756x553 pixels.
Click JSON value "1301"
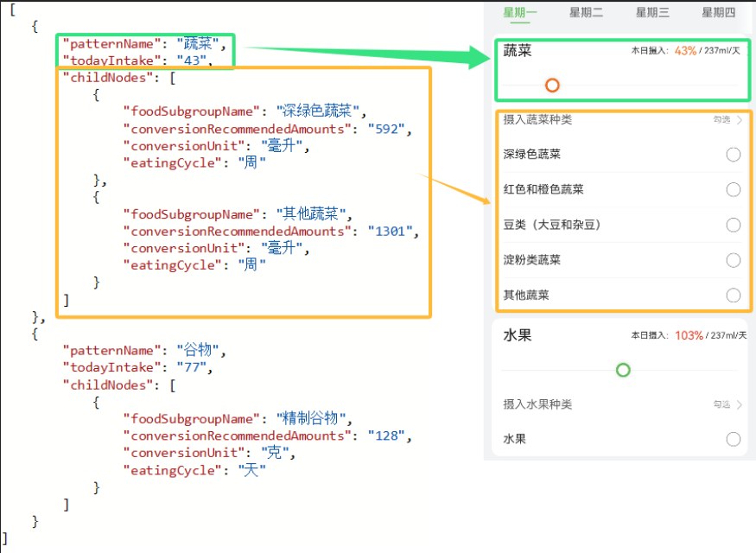pyautogui.click(x=390, y=232)
